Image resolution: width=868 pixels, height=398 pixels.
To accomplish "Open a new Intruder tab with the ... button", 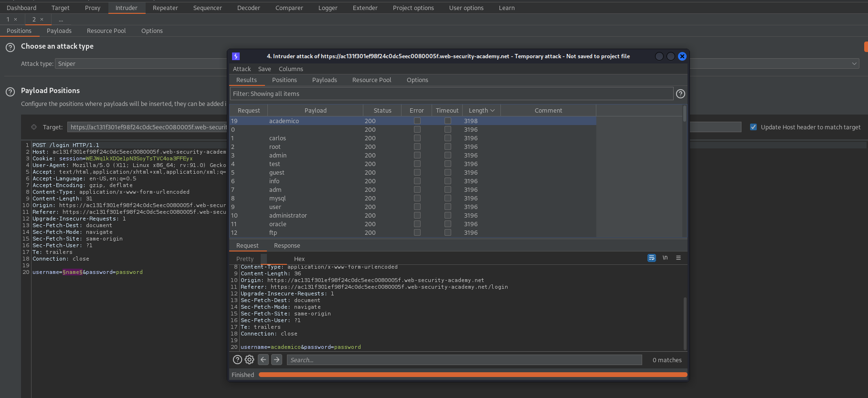I will pos(61,20).
